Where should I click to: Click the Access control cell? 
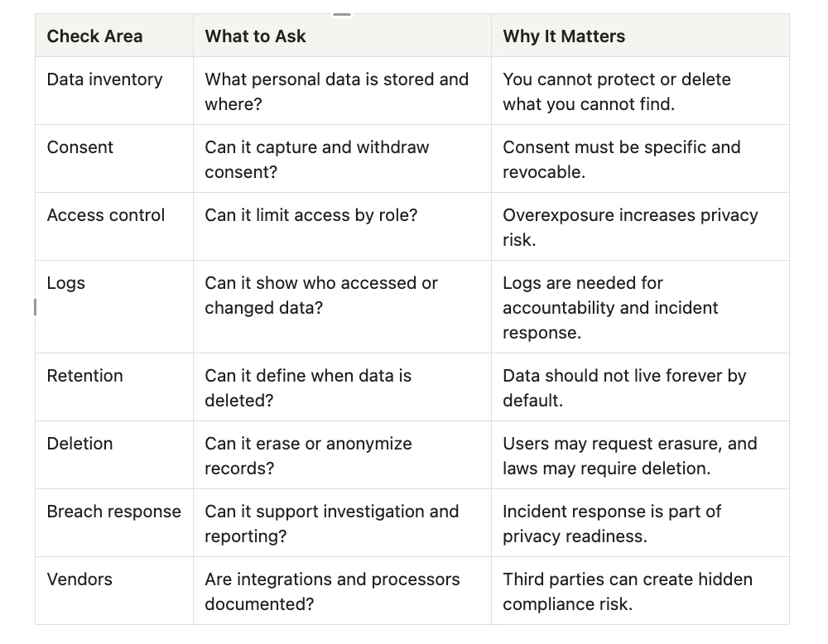pyautogui.click(x=114, y=227)
